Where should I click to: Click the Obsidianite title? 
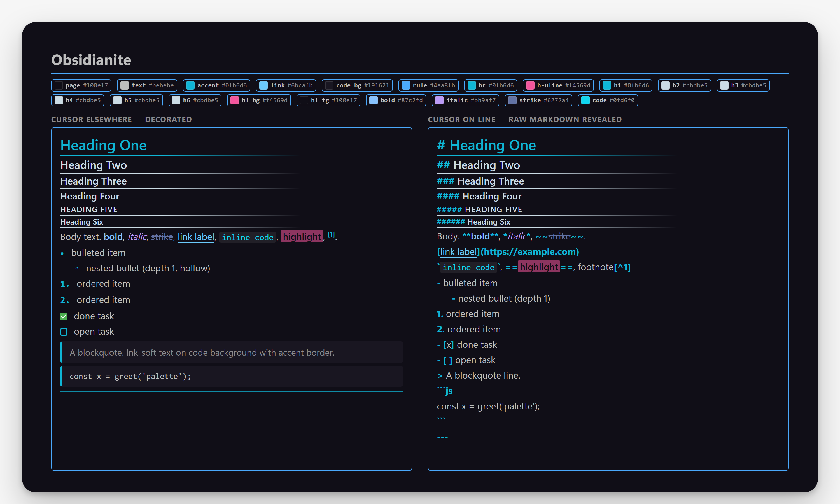(x=91, y=60)
